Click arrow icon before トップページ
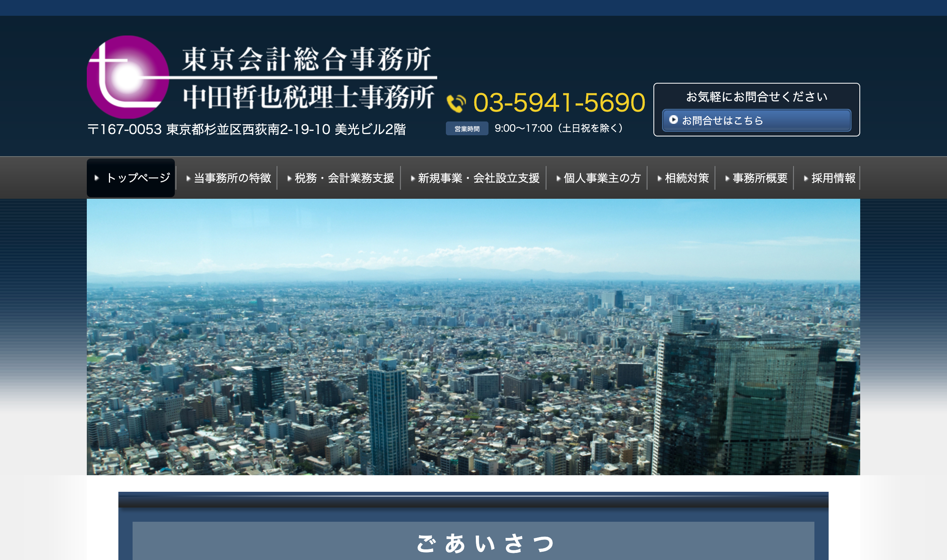947x560 pixels. click(97, 178)
